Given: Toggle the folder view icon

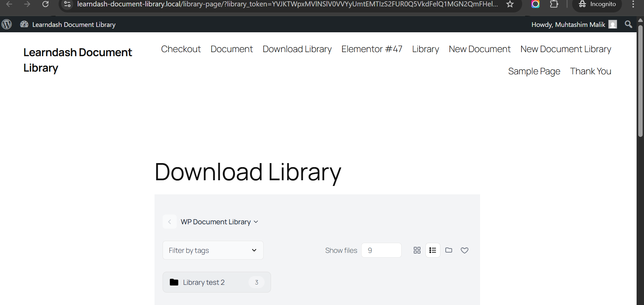Looking at the screenshot, I should click(449, 250).
